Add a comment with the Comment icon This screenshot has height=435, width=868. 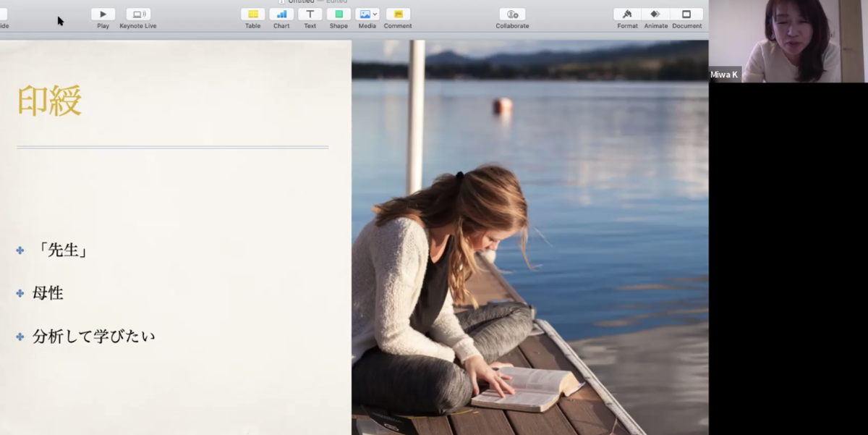[398, 14]
